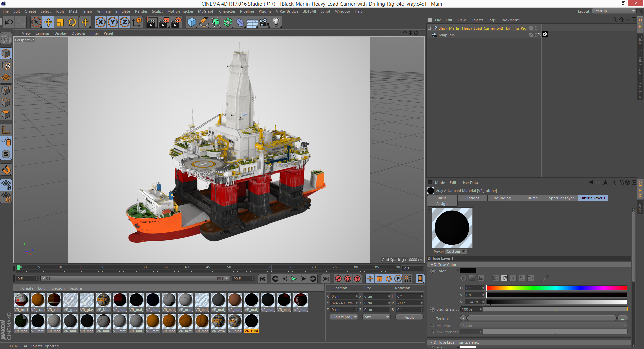Toggle Autokeying red button
The width and height of the screenshot is (644, 349).
click(x=348, y=279)
